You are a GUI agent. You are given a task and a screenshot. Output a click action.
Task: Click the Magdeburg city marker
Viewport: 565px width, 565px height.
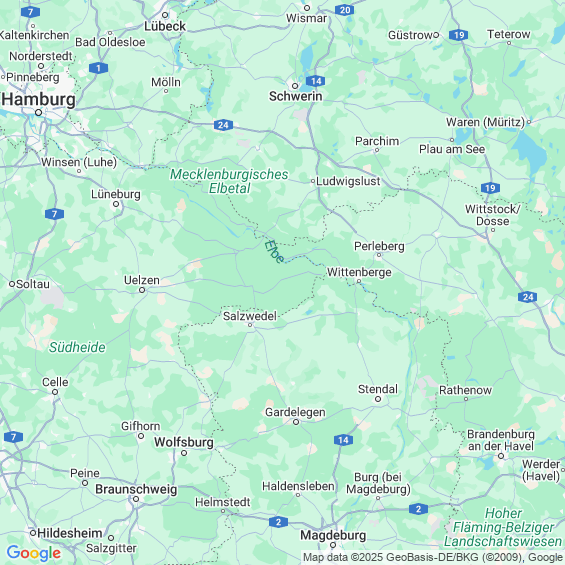[x=333, y=545]
